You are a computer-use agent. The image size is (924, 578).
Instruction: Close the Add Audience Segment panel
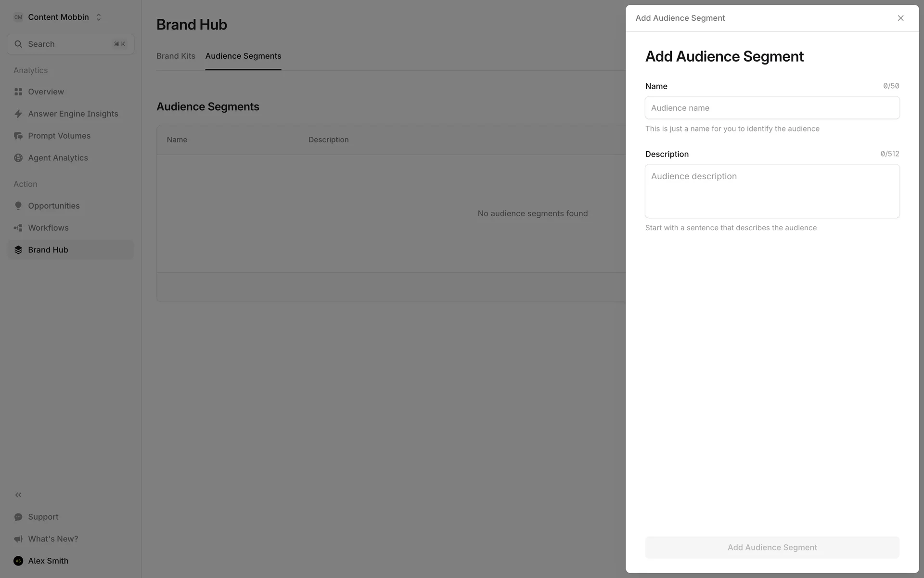click(900, 18)
